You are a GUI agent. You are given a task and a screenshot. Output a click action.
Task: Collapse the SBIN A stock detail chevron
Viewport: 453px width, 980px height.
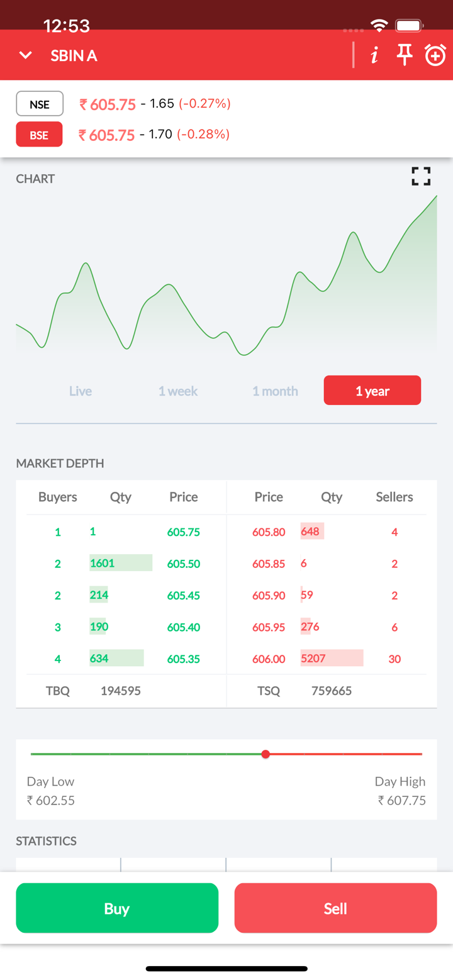coord(25,55)
